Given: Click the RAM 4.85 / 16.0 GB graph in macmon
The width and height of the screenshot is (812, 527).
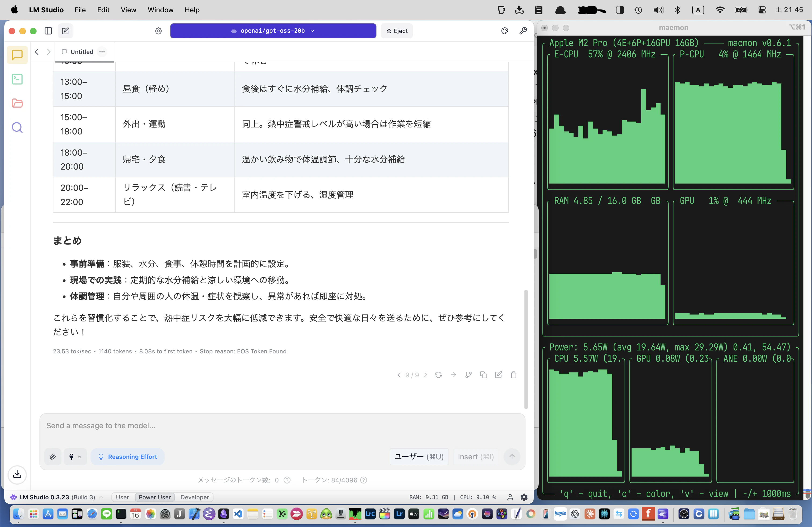Looking at the screenshot, I should pos(607,262).
